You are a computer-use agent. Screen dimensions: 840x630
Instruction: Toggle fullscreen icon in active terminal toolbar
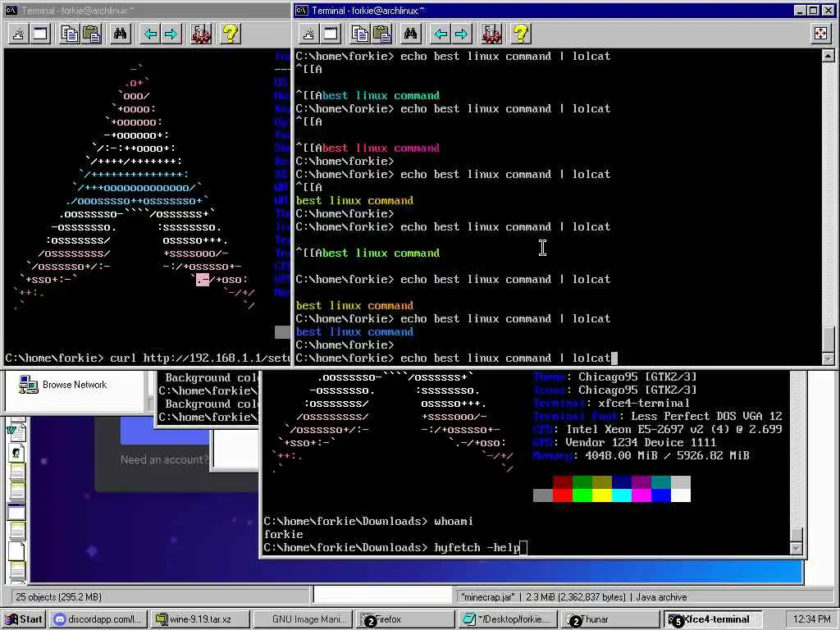[x=820, y=34]
